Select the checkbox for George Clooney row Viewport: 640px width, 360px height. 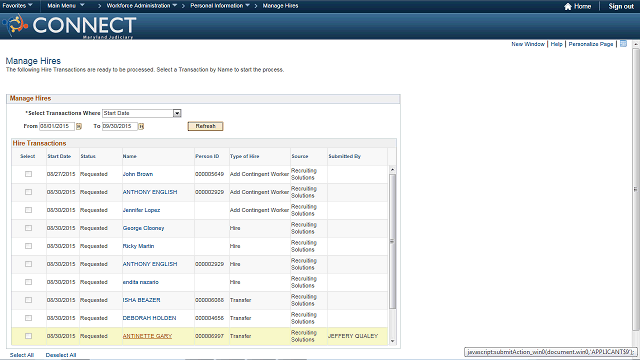[28, 228]
